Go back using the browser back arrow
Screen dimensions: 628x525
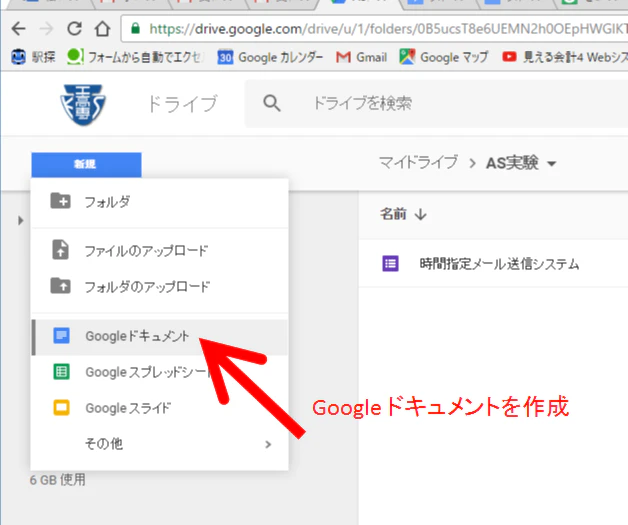[x=18, y=29]
